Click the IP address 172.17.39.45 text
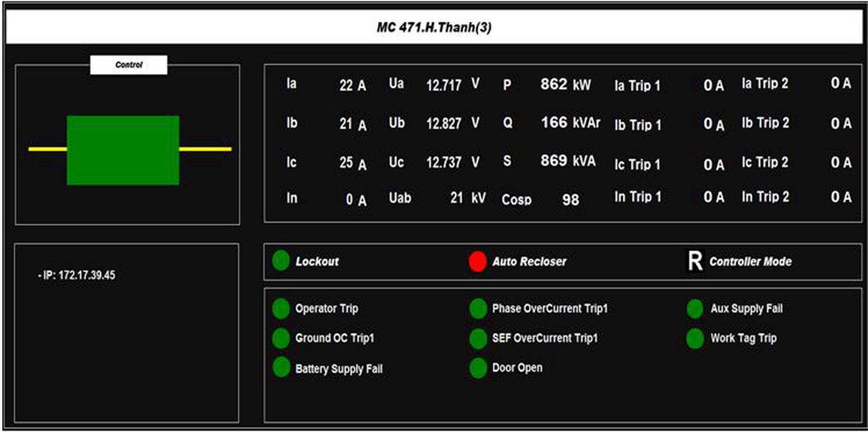The height and width of the screenshot is (432, 868). (x=77, y=275)
